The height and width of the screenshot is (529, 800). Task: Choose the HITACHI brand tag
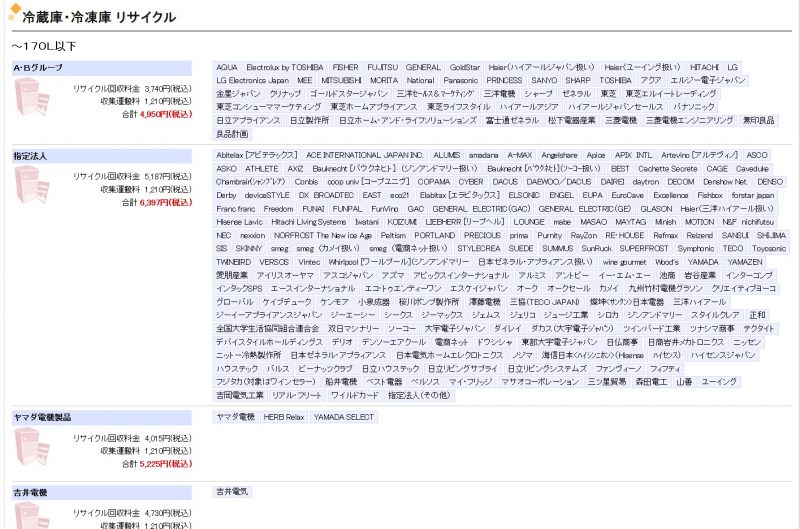(x=704, y=67)
